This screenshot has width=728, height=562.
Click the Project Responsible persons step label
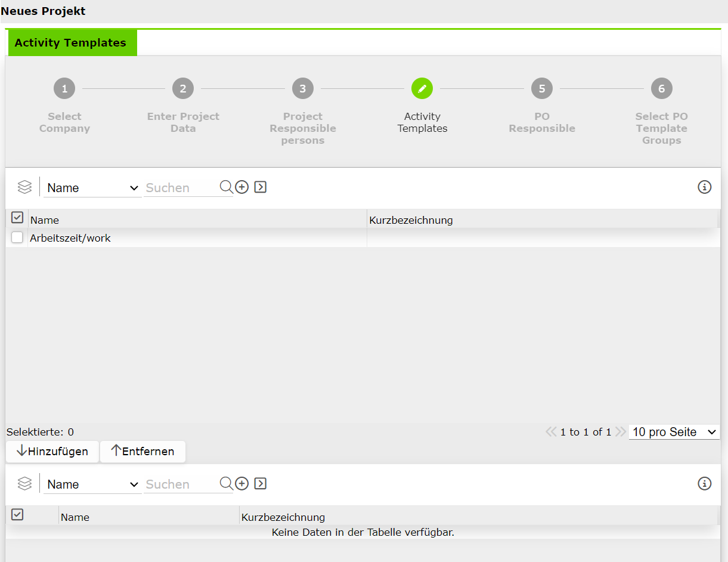tap(303, 128)
